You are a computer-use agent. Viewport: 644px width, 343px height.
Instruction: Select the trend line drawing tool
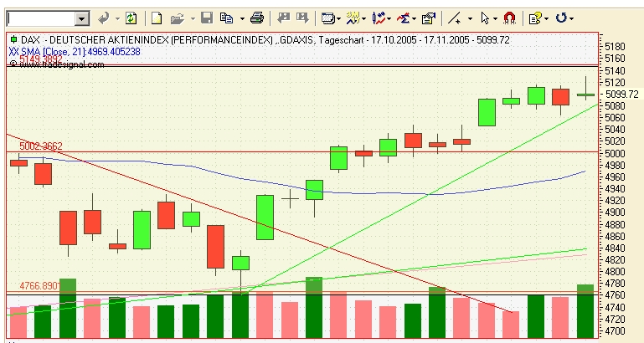(454, 18)
